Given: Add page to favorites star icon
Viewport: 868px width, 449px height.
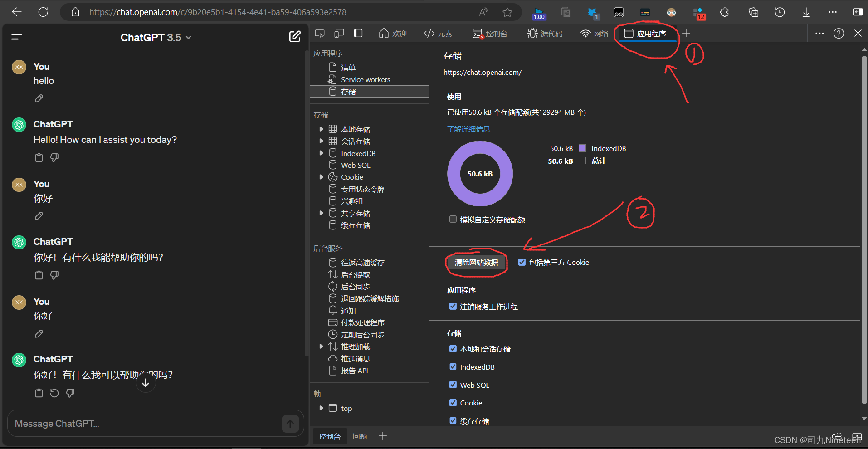Looking at the screenshot, I should click(x=507, y=12).
